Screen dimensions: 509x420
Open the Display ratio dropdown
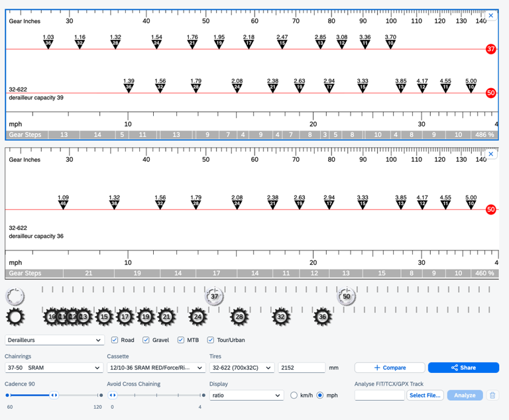pos(247,395)
